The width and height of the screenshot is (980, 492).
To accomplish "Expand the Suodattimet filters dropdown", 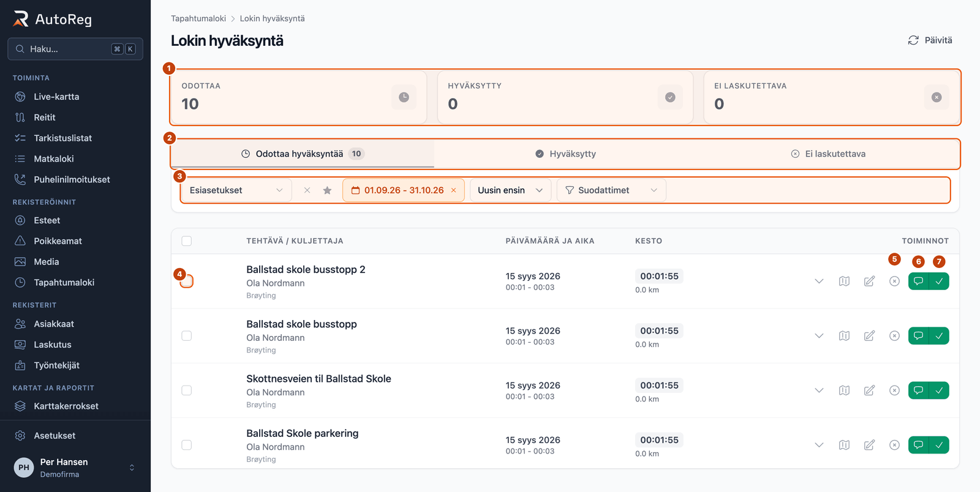I will tap(611, 190).
